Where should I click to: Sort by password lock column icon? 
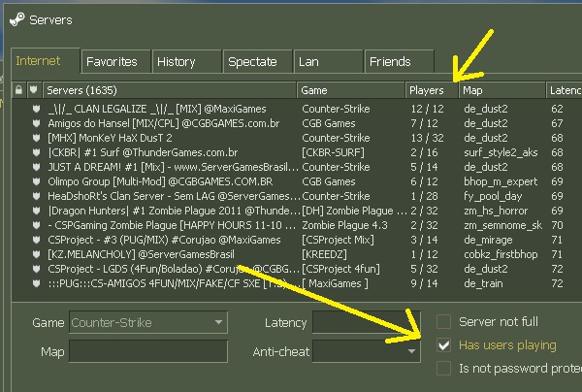point(18,90)
